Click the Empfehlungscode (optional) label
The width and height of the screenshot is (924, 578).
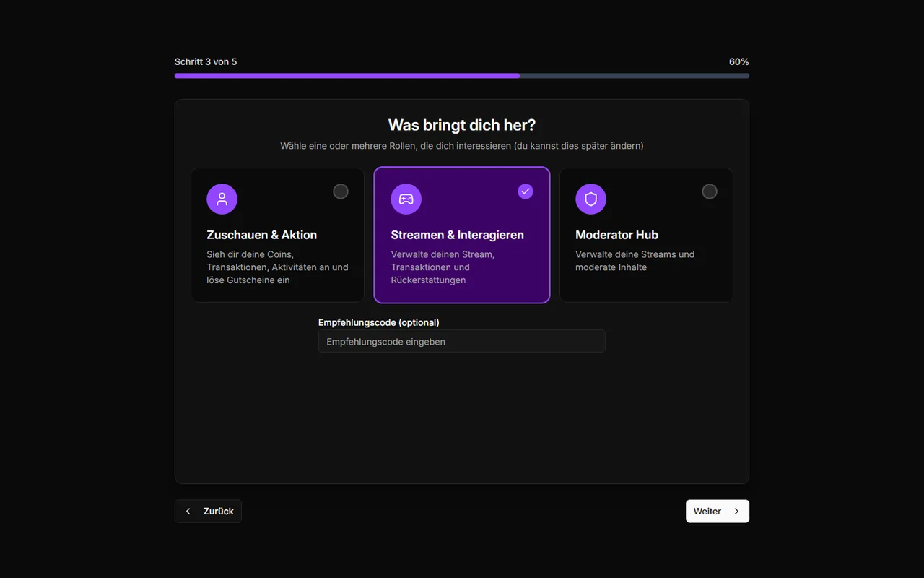[x=379, y=322]
